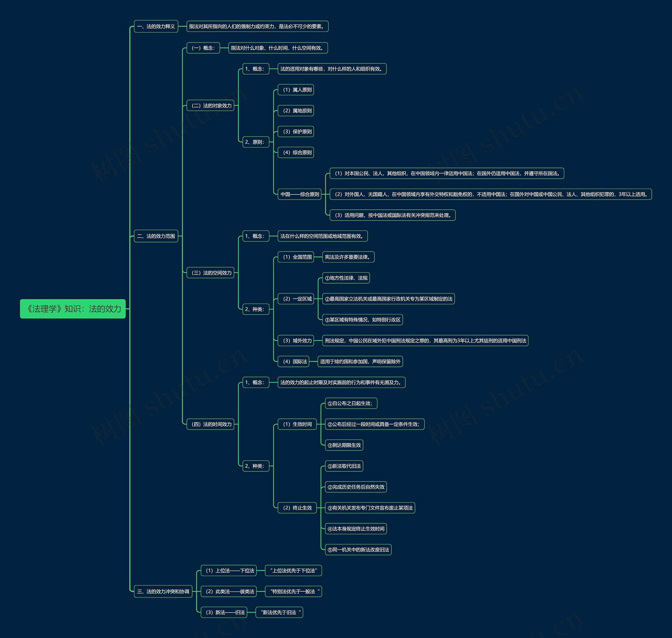Select the root node 《法理学》知识：法的效力
Screen dimensions: 672x638
point(73,309)
